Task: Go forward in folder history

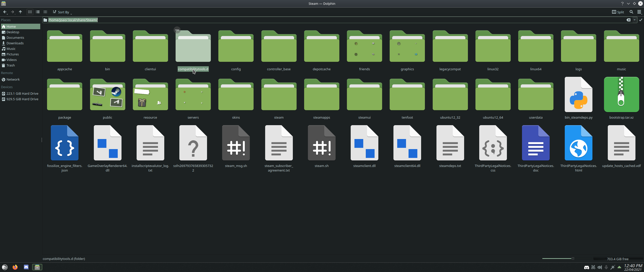Action: pyautogui.click(x=12, y=12)
